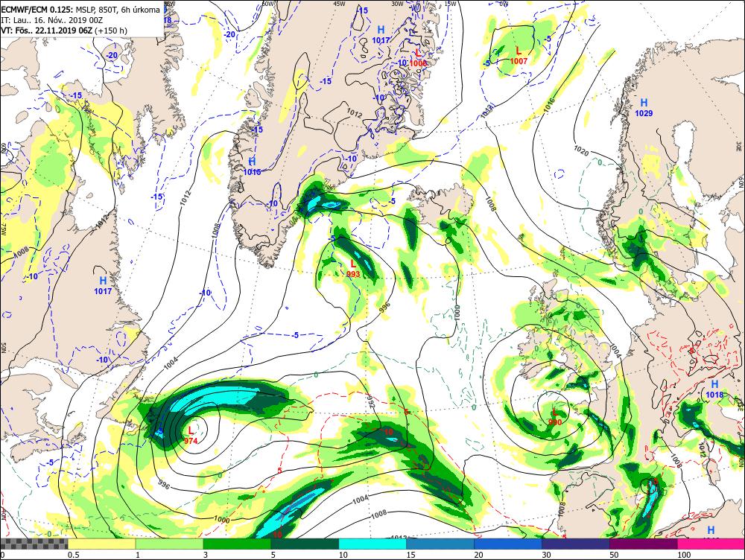Image resolution: width=745 pixels, height=560 pixels.
Task: Select the low pressure center marked L 993
Action: [x=353, y=268]
